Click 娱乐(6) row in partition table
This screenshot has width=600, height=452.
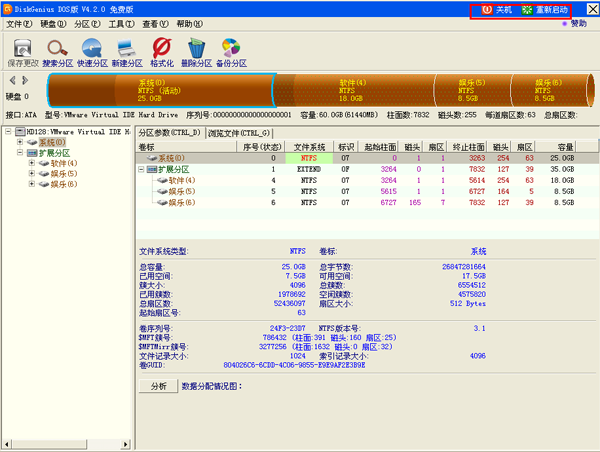[367, 202]
